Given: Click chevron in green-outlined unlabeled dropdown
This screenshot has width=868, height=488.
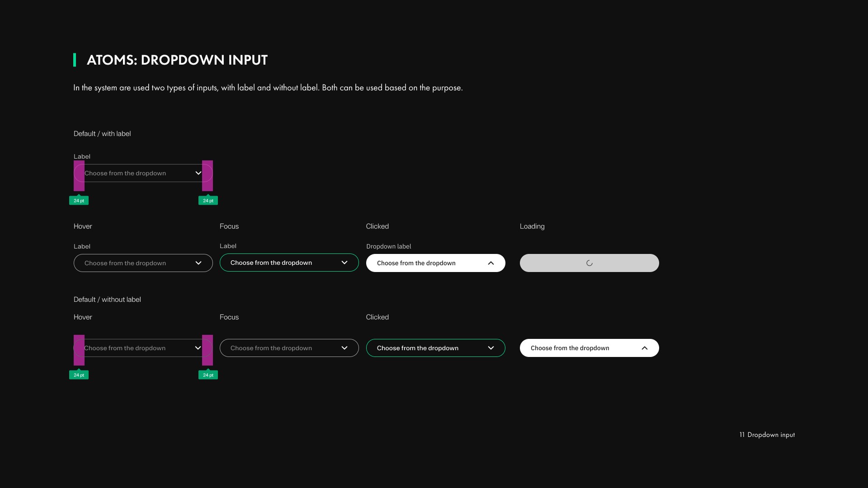Looking at the screenshot, I should (491, 348).
